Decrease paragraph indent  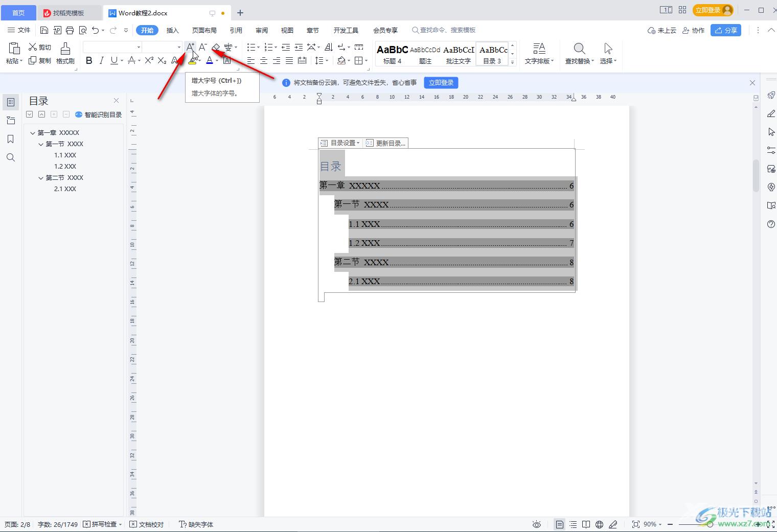[x=286, y=47]
